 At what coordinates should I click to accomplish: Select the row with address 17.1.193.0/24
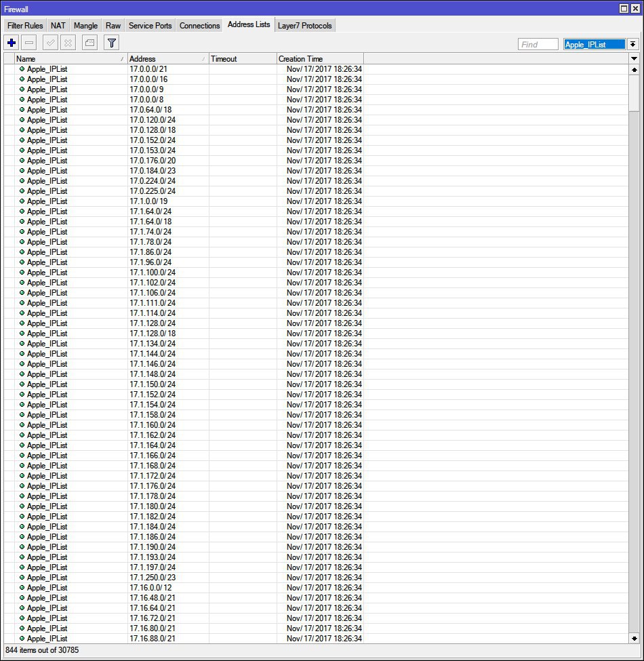(316, 557)
